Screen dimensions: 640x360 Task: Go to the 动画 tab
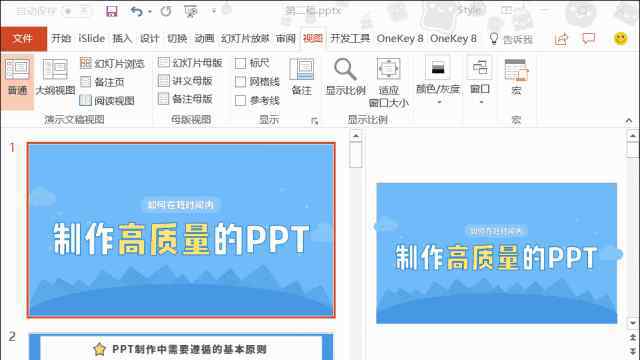[204, 39]
